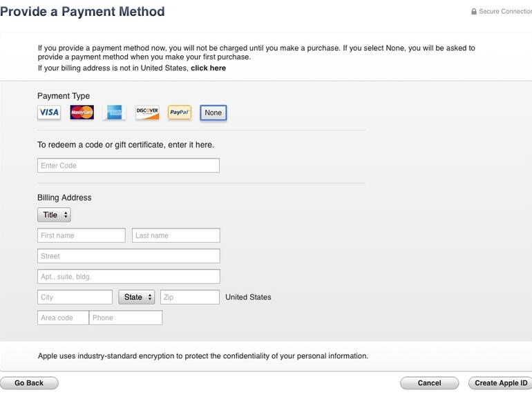Follow the "click here" billing address link
The height and width of the screenshot is (399, 532).
[208, 68]
